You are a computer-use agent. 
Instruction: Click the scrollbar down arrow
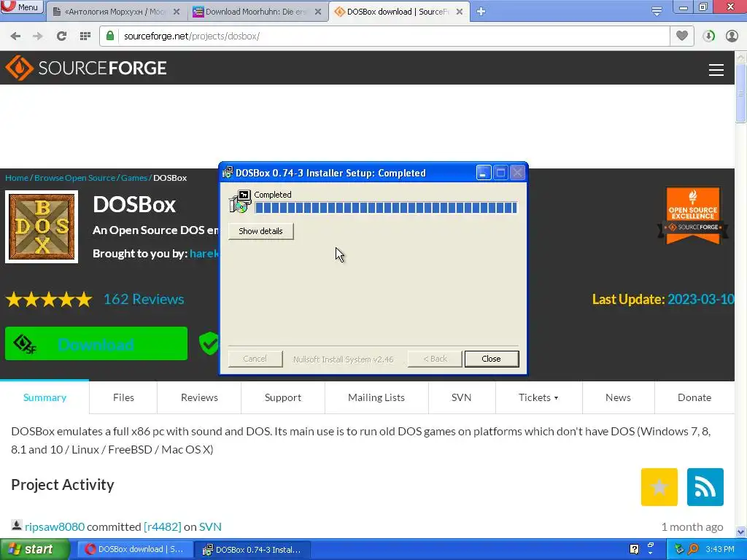coord(740,532)
